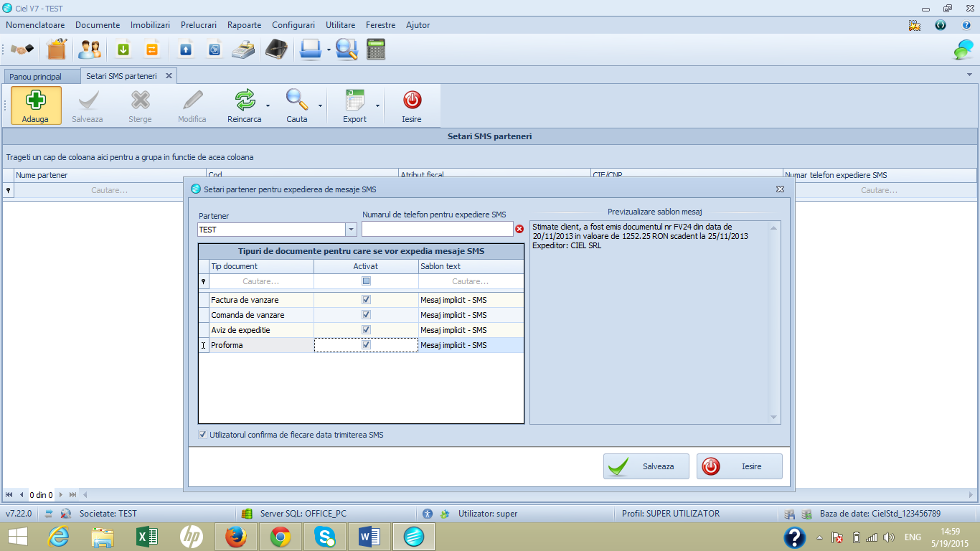Select the Factura de vanzare row text
The width and height of the screenshot is (980, 551).
pyautogui.click(x=245, y=300)
